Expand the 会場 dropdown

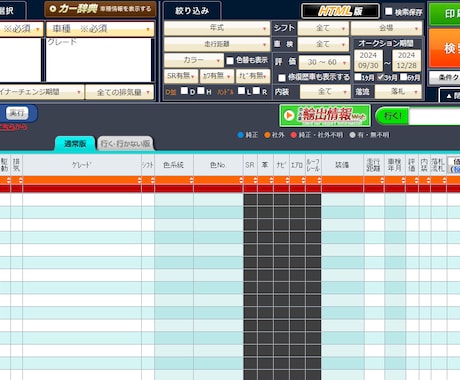click(x=387, y=28)
